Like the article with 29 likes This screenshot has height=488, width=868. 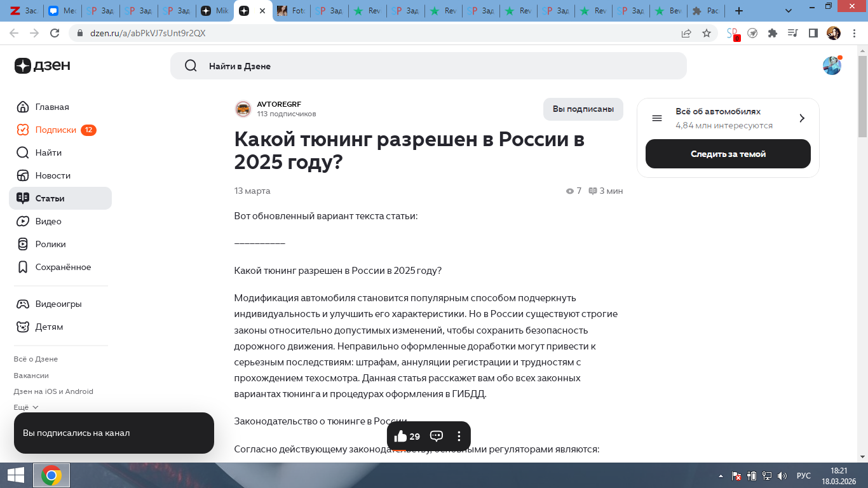click(407, 437)
